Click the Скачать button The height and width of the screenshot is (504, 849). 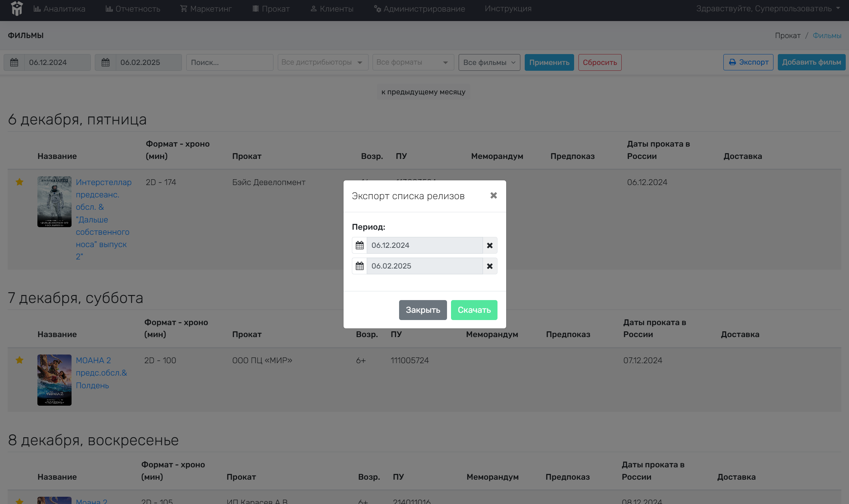point(474,310)
